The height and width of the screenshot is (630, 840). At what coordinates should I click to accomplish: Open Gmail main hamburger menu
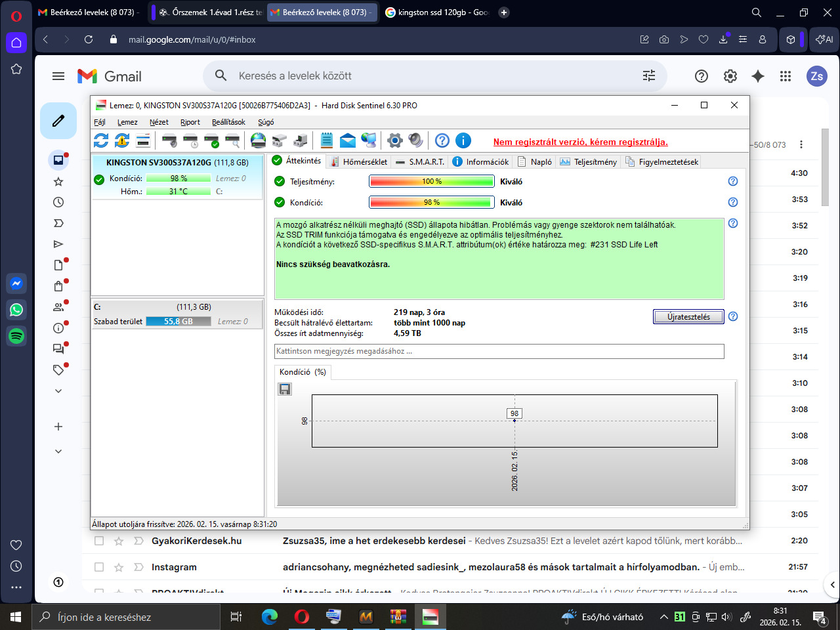pyautogui.click(x=58, y=76)
